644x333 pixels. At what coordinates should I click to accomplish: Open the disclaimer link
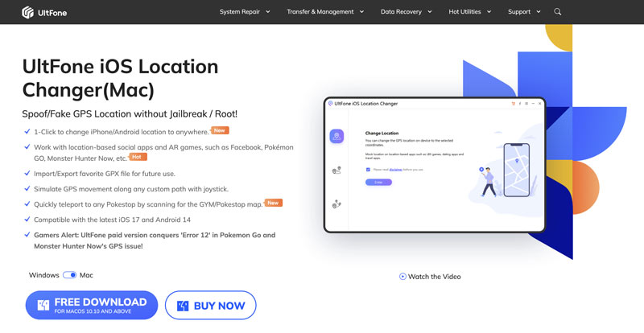click(x=395, y=170)
